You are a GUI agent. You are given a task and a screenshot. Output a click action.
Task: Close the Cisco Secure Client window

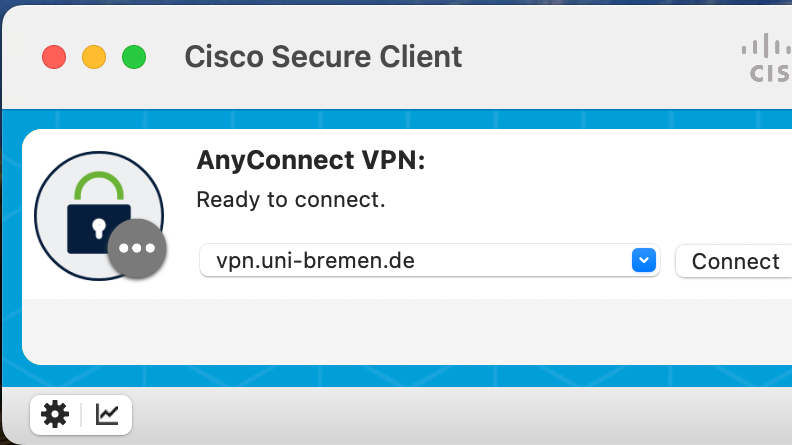[x=54, y=57]
